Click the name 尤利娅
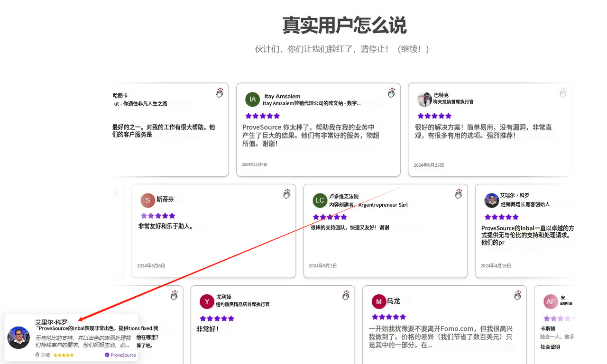607x364 pixels. tap(224, 297)
